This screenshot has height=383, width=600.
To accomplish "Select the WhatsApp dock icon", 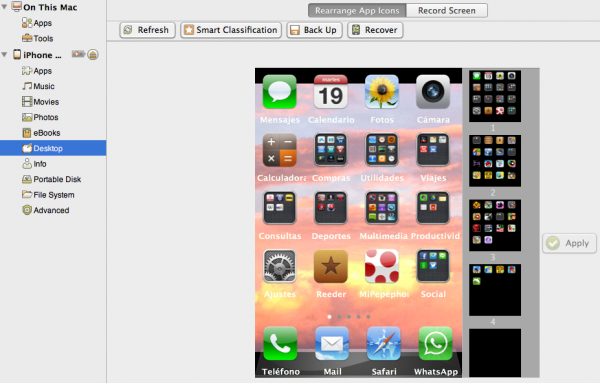I will (x=435, y=344).
